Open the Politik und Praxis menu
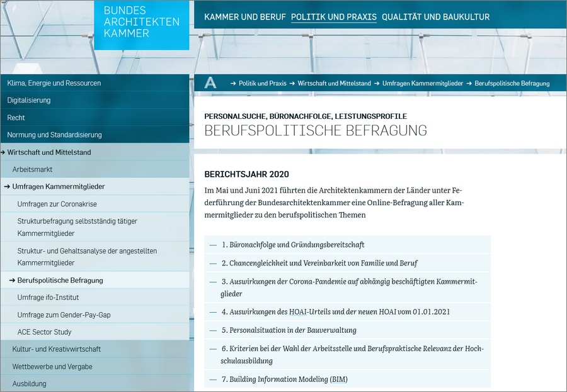This screenshot has width=567, height=392. pyautogui.click(x=334, y=17)
